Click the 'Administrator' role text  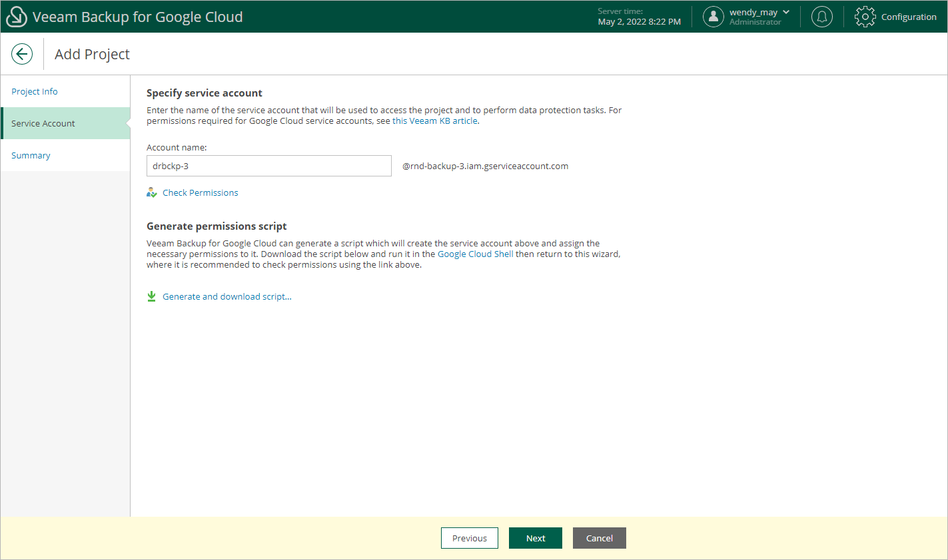point(755,22)
